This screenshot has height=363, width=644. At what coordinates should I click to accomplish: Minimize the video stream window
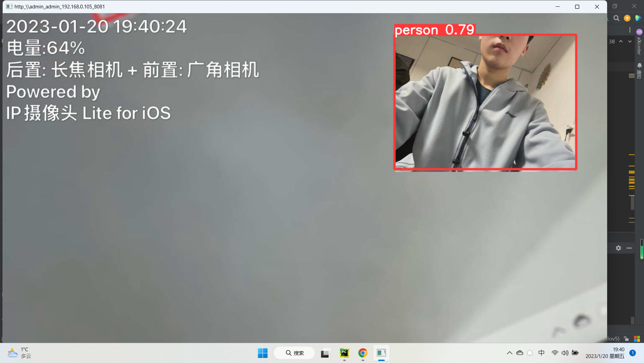point(558,6)
